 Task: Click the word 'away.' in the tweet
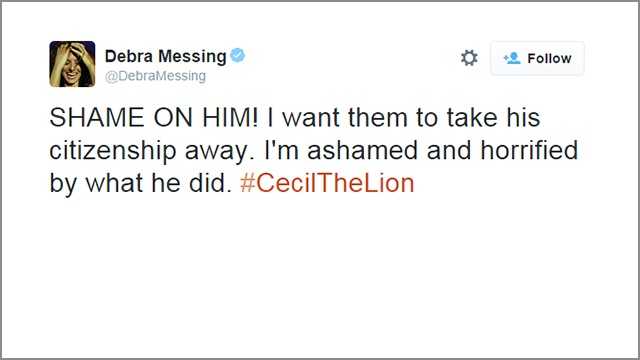pos(216,151)
